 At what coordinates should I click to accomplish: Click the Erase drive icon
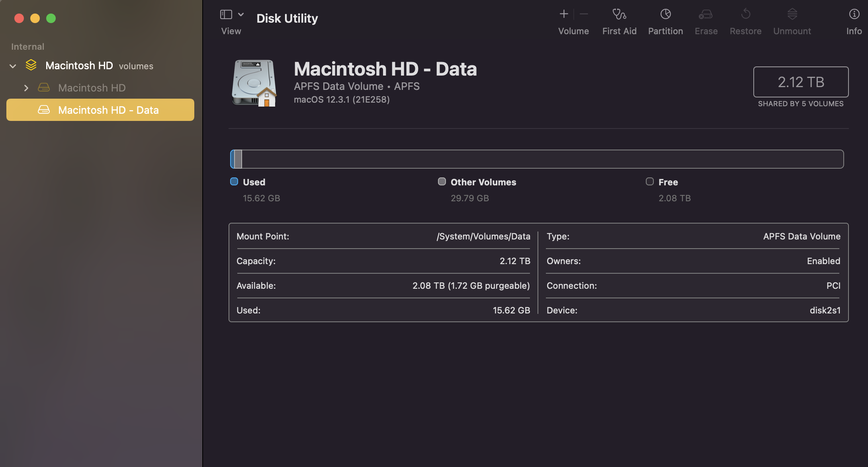coord(706,14)
